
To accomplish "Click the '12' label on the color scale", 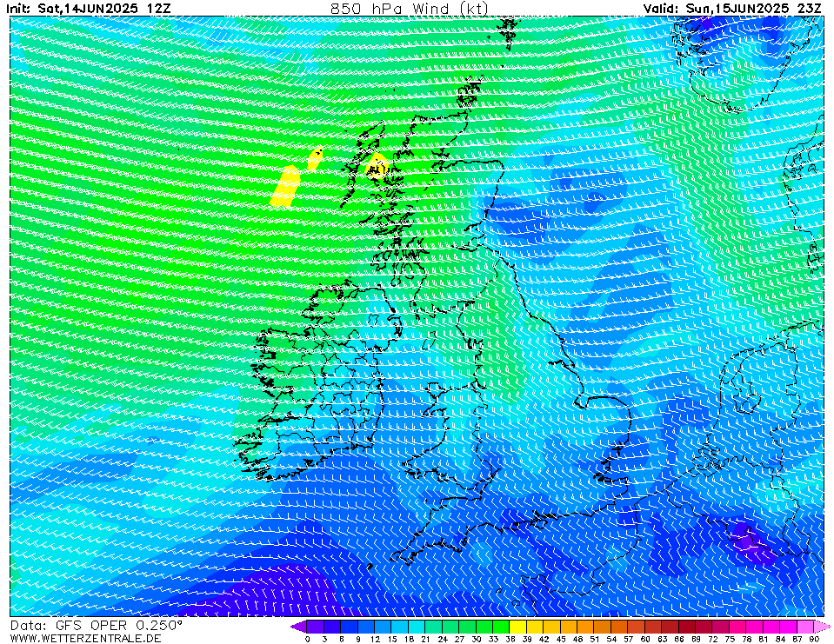I will [375, 639].
